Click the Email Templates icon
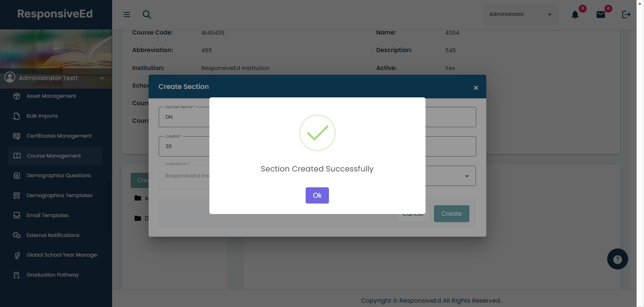The image size is (644, 307). click(17, 215)
